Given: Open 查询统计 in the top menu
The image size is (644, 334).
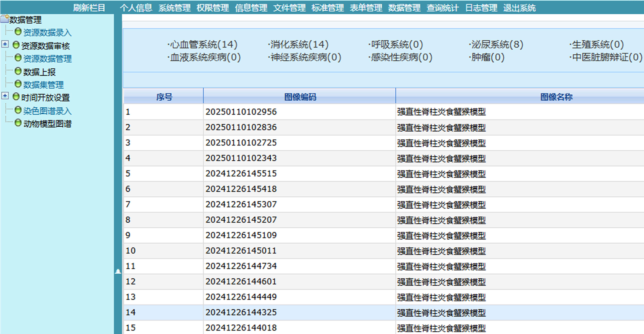Looking at the screenshot, I should 442,8.
